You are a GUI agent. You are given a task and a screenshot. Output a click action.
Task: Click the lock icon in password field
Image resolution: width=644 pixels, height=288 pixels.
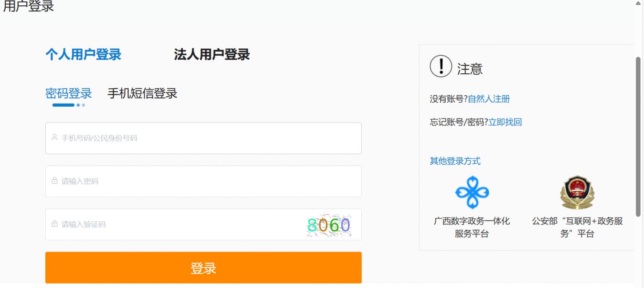(55, 180)
